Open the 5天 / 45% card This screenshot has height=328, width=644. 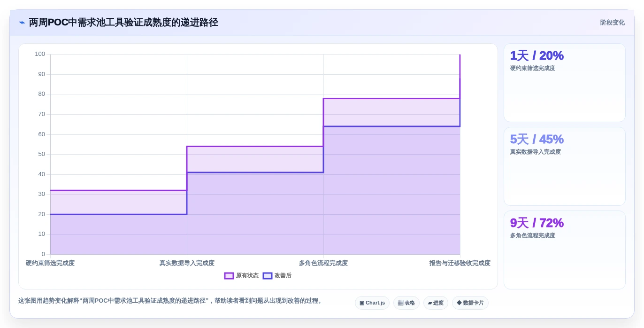click(x=565, y=166)
